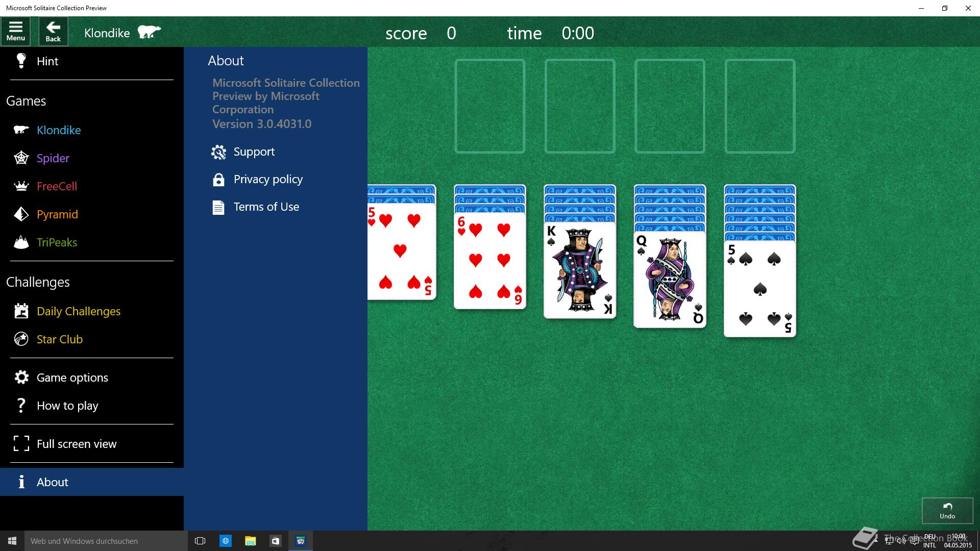Enable Full screen view
Image resolution: width=980 pixels, height=551 pixels.
pyautogui.click(x=92, y=444)
